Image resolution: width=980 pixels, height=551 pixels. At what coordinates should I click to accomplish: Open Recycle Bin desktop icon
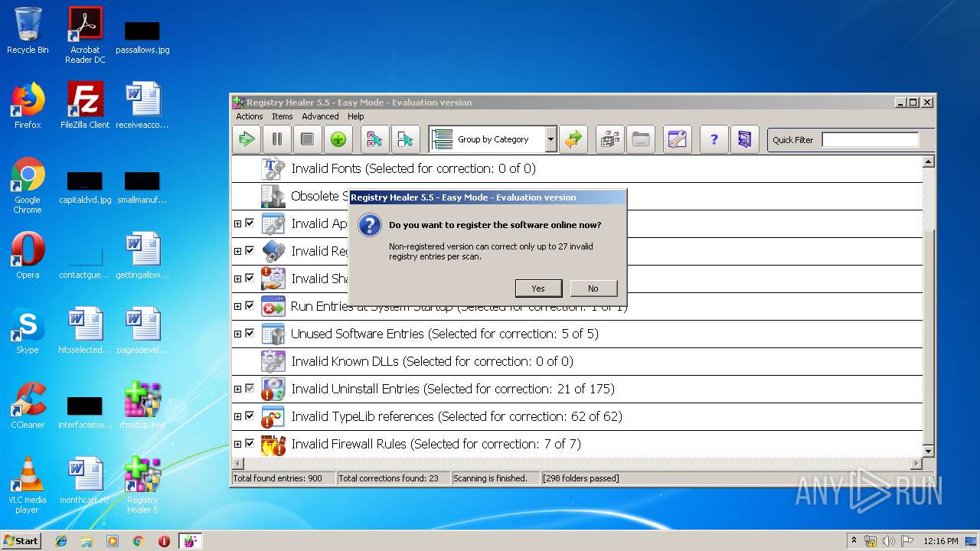[x=28, y=31]
